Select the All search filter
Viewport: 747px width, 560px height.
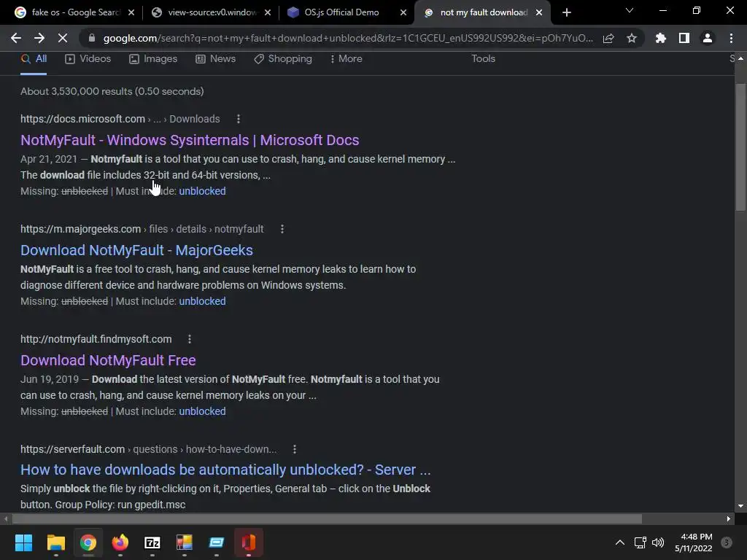pyautogui.click(x=34, y=58)
